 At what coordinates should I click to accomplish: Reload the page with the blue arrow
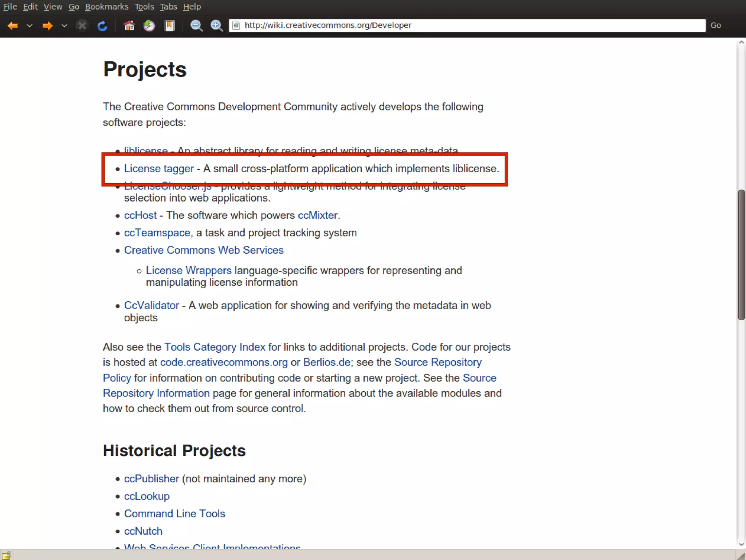click(x=102, y=26)
